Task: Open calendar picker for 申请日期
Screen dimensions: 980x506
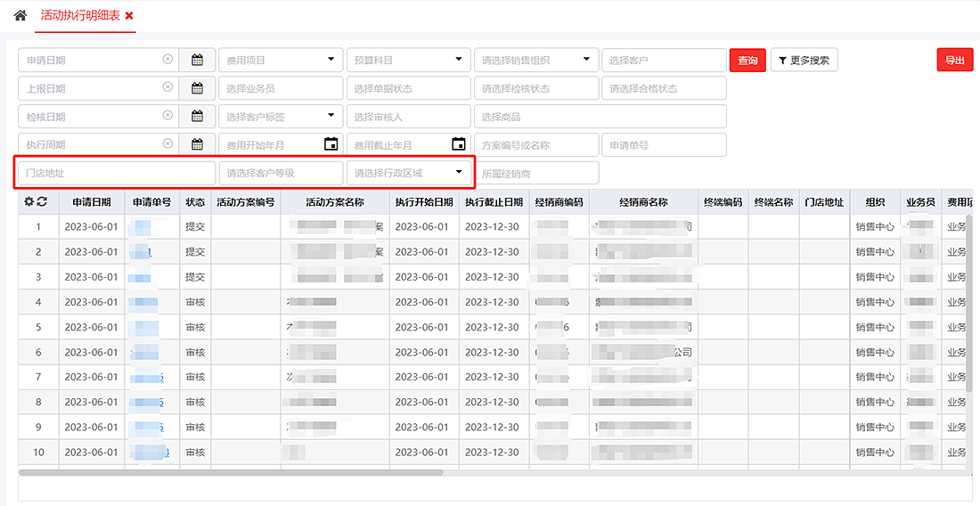Action: pos(197,61)
